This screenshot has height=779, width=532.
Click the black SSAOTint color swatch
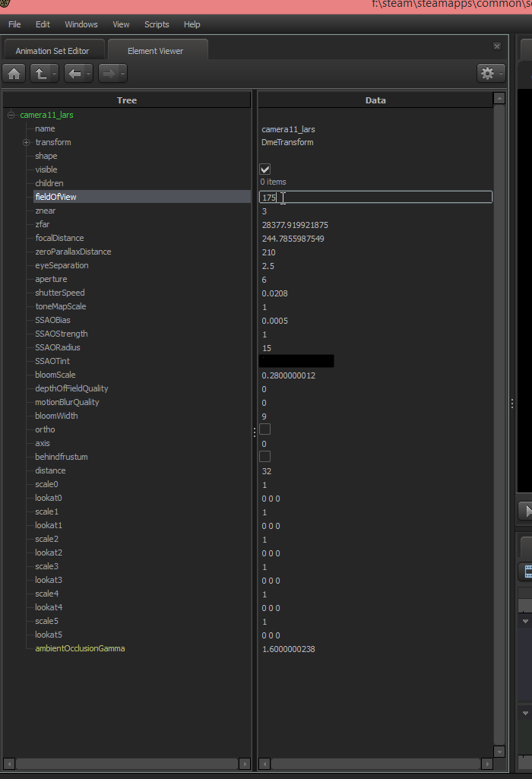tap(296, 361)
